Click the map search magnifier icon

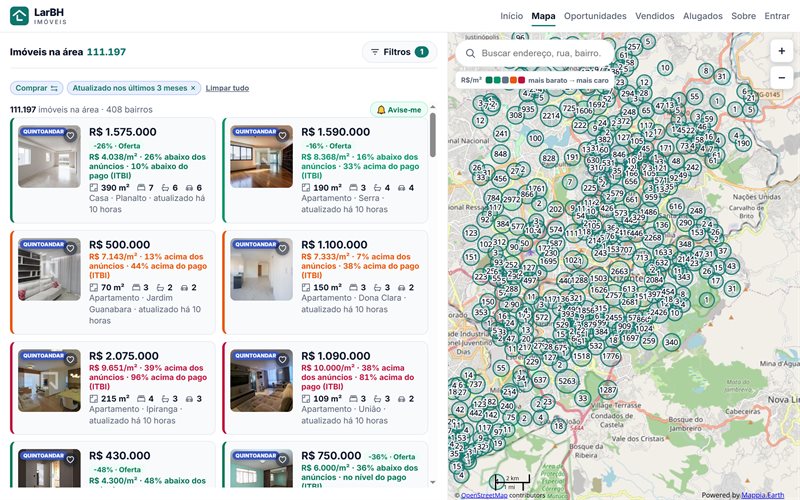coord(470,53)
